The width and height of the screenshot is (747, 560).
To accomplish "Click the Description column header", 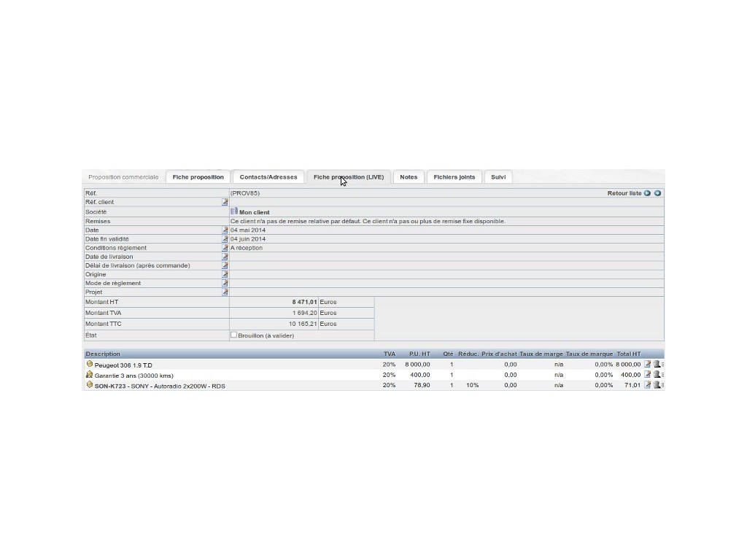I will coord(103,354).
